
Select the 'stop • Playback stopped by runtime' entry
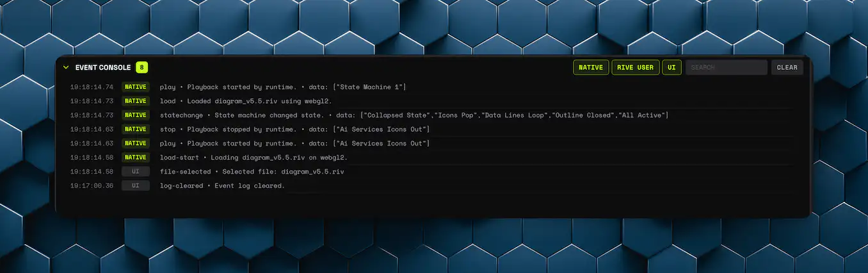click(433, 129)
